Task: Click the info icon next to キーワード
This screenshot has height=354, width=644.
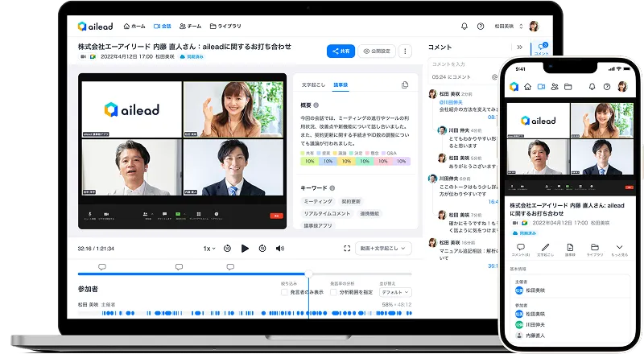Action: 332,187
